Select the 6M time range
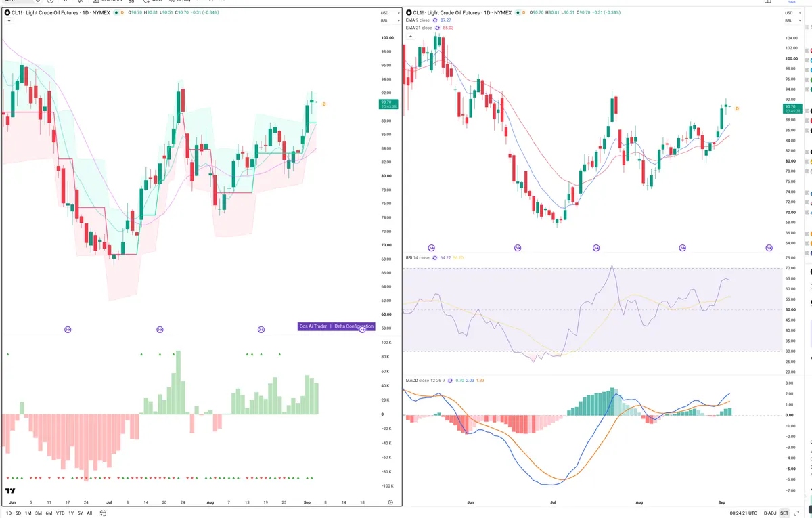The image size is (812, 518). click(x=49, y=513)
